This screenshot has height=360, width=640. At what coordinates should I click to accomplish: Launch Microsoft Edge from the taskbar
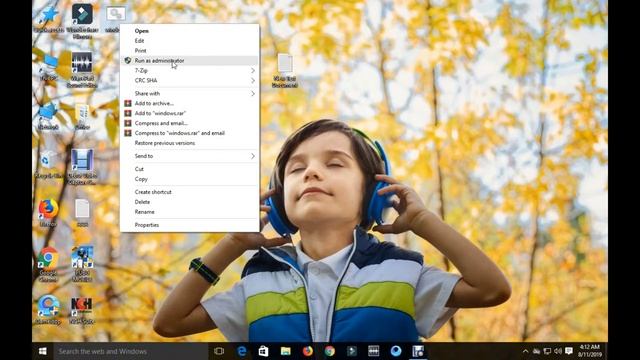242,351
